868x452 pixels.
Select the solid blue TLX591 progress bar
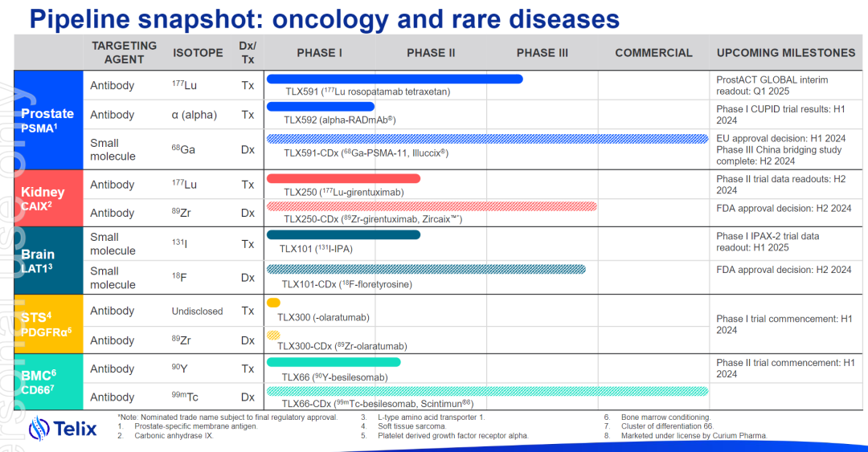pos(394,79)
